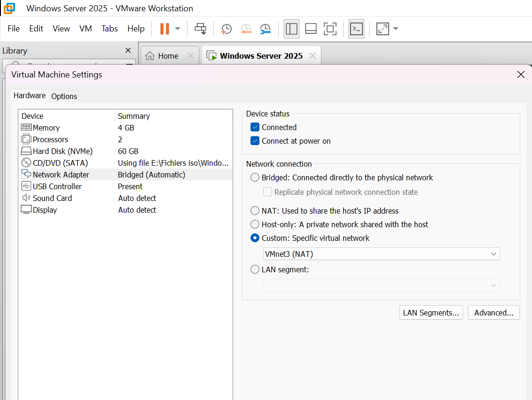
Task: Enter full screen mode icon
Action: pos(330,29)
